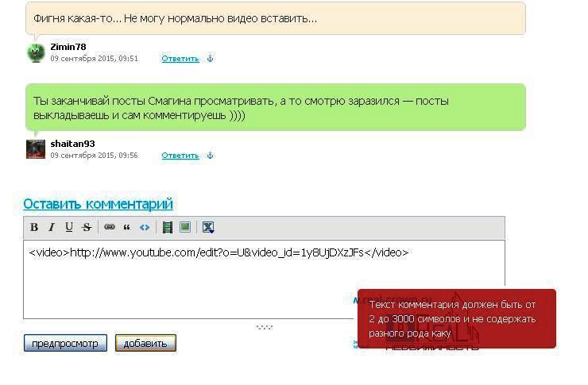Insert a blockquote with the quote icon
This screenshot has width=588, height=385.
click(126, 228)
